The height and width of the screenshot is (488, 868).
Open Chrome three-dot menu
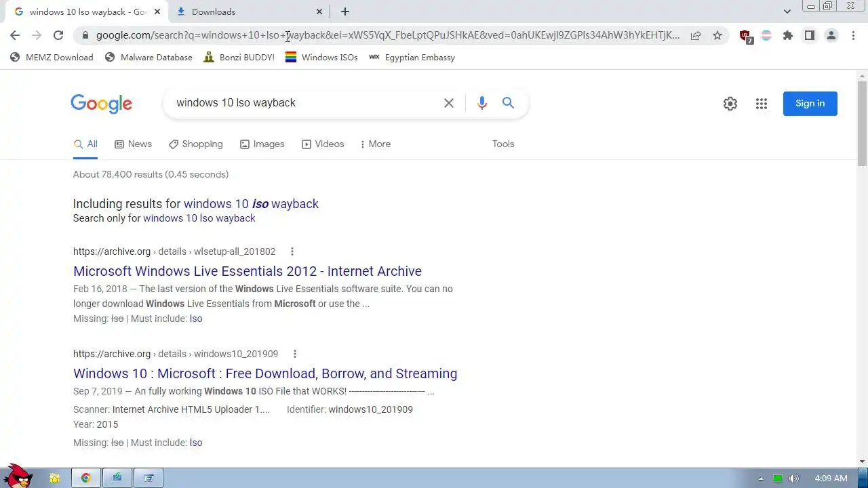[853, 35]
